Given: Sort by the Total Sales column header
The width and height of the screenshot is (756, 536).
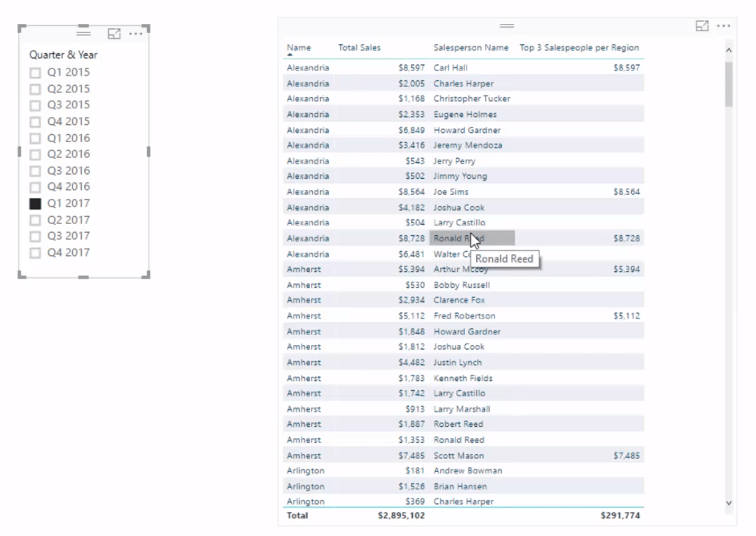Looking at the screenshot, I should click(x=359, y=47).
